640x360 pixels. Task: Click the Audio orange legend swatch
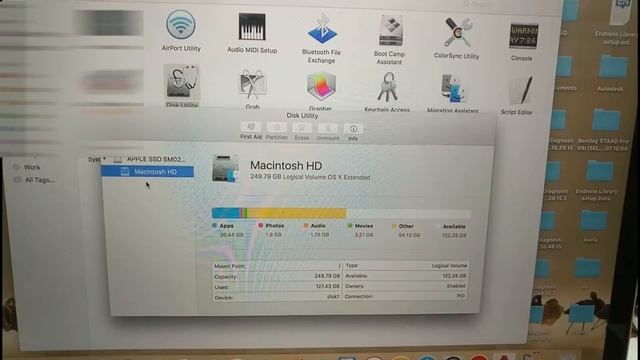tap(306, 225)
